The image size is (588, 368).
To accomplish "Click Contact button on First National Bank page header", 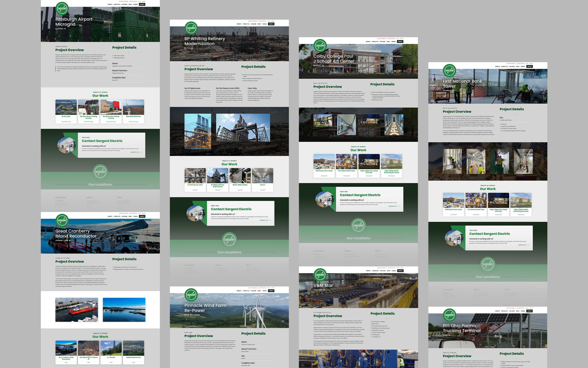I will pos(530,66).
